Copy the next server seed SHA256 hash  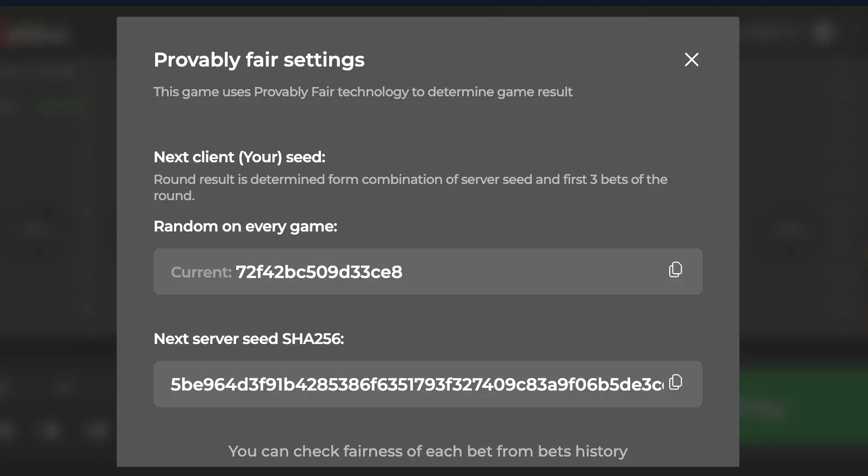coord(676,382)
